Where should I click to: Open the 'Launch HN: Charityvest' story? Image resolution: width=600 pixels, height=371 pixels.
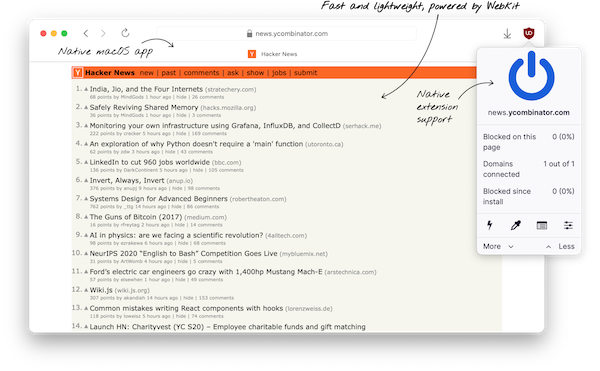pyautogui.click(x=227, y=327)
